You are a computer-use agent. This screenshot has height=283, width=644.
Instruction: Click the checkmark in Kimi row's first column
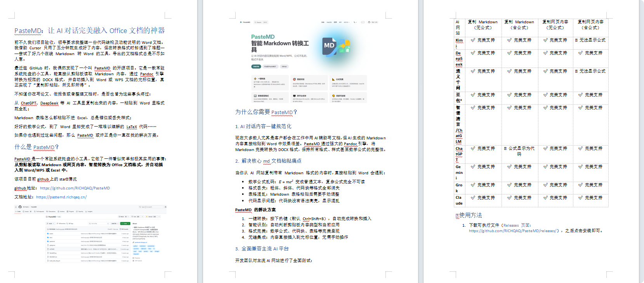(473, 40)
